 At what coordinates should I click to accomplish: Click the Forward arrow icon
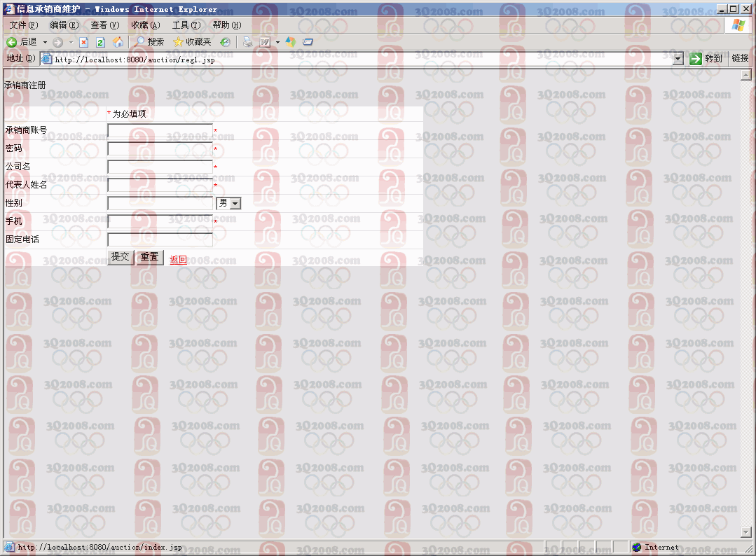[x=58, y=43]
